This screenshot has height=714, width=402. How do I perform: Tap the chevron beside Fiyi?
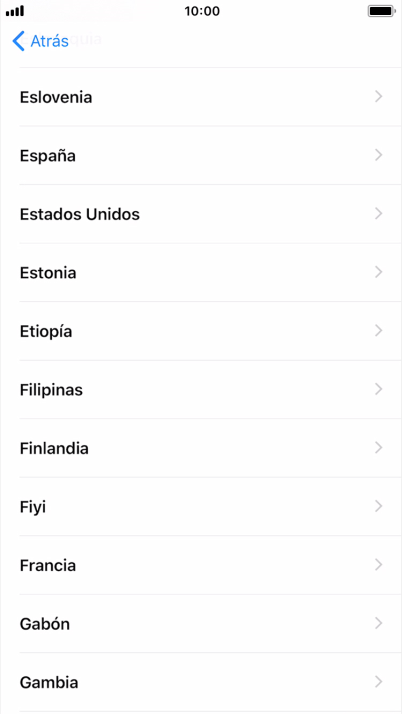pos(378,506)
